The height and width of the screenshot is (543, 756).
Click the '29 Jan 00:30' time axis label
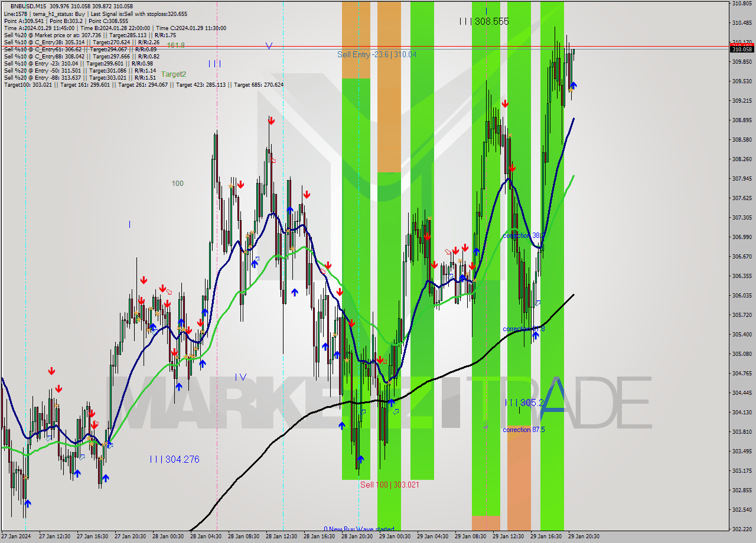click(395, 537)
